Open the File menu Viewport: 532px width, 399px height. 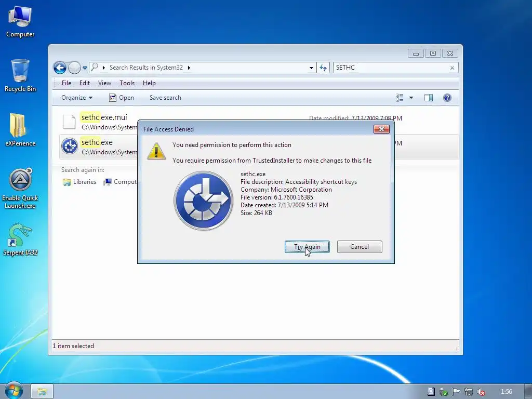(x=66, y=83)
